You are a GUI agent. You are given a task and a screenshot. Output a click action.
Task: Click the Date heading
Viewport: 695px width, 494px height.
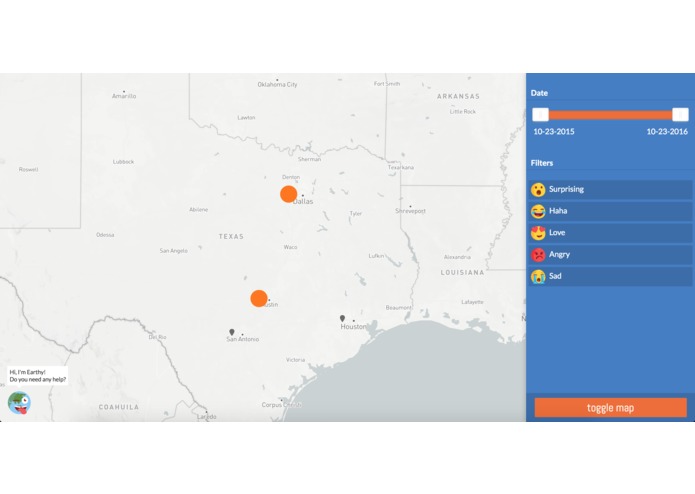(x=539, y=93)
